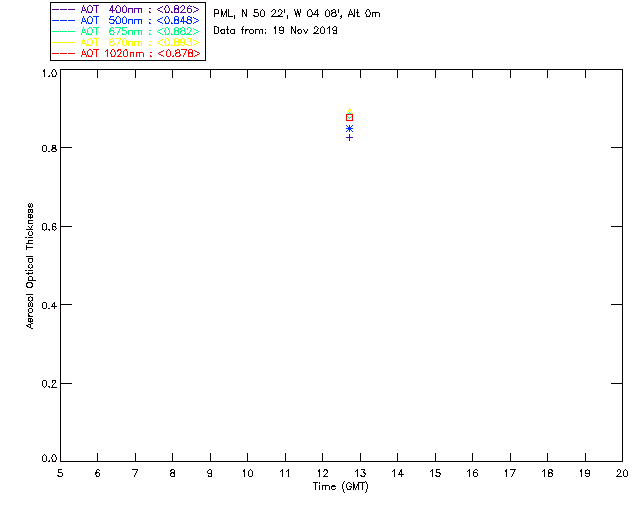This screenshot has width=640, height=512.
Task: Click the 0.4 y-axis tick label
Action: [x=49, y=305]
